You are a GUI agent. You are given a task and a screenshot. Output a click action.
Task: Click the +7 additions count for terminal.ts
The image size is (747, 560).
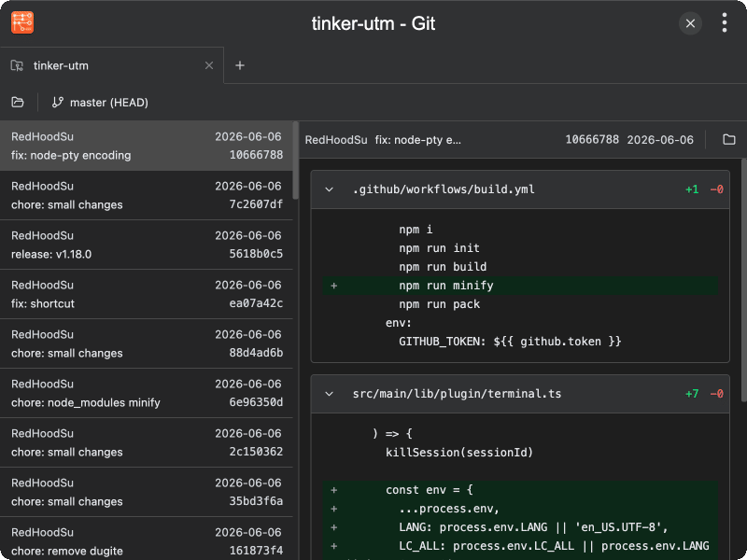[x=692, y=394]
